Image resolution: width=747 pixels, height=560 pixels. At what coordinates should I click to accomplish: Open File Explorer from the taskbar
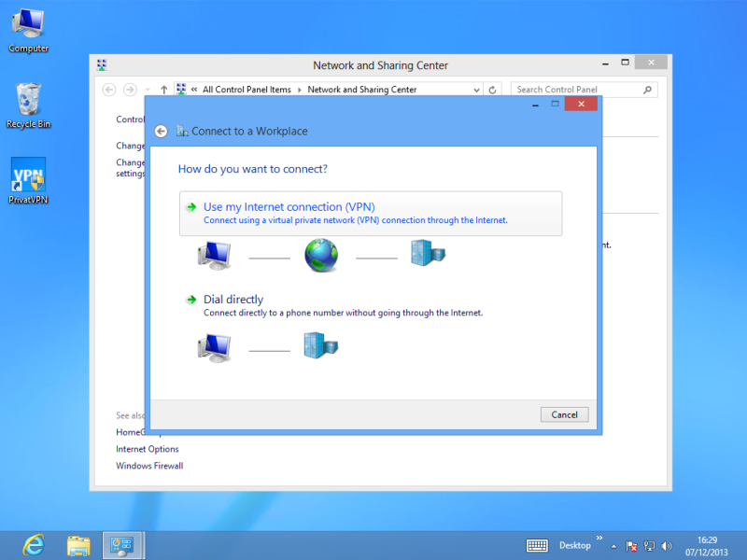click(x=78, y=545)
